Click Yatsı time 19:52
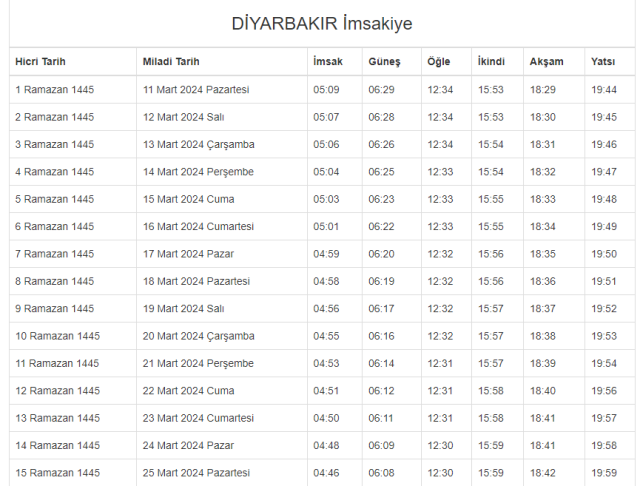This screenshot has width=640, height=486. pos(604,308)
